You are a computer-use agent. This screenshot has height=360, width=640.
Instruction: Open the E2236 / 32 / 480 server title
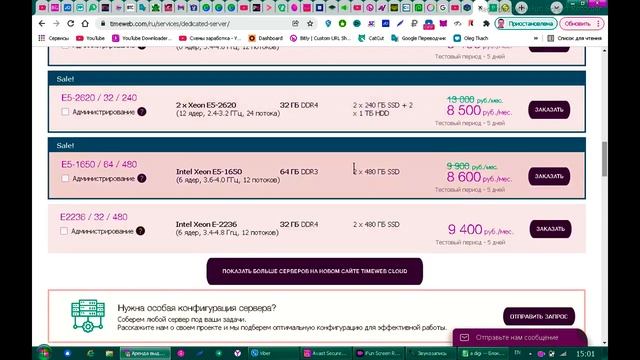pyautogui.click(x=93, y=217)
